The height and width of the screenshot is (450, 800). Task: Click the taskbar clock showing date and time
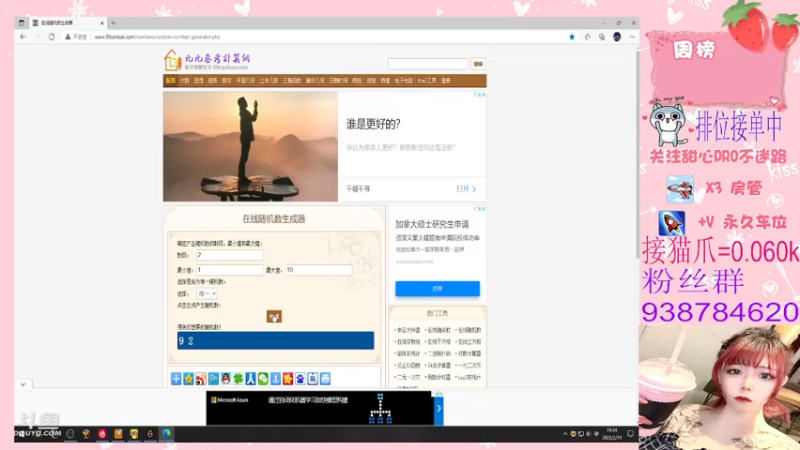click(x=612, y=434)
